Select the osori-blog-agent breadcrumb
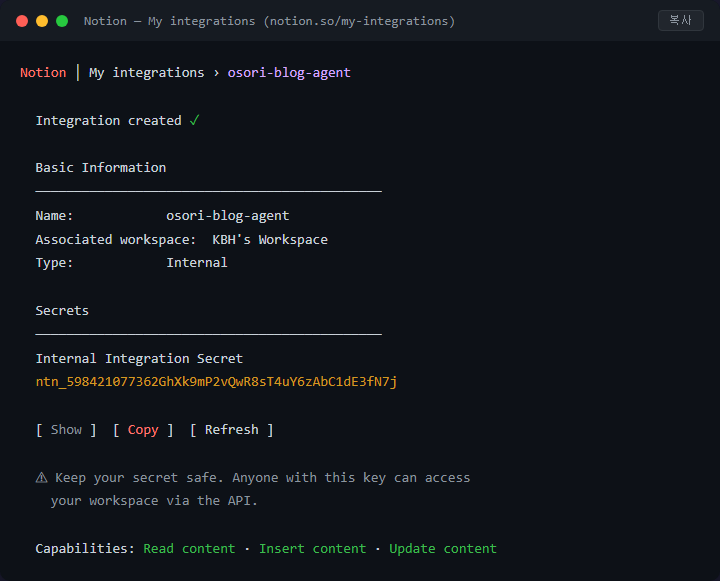Screen dimensions: 720x581 (x=289, y=73)
